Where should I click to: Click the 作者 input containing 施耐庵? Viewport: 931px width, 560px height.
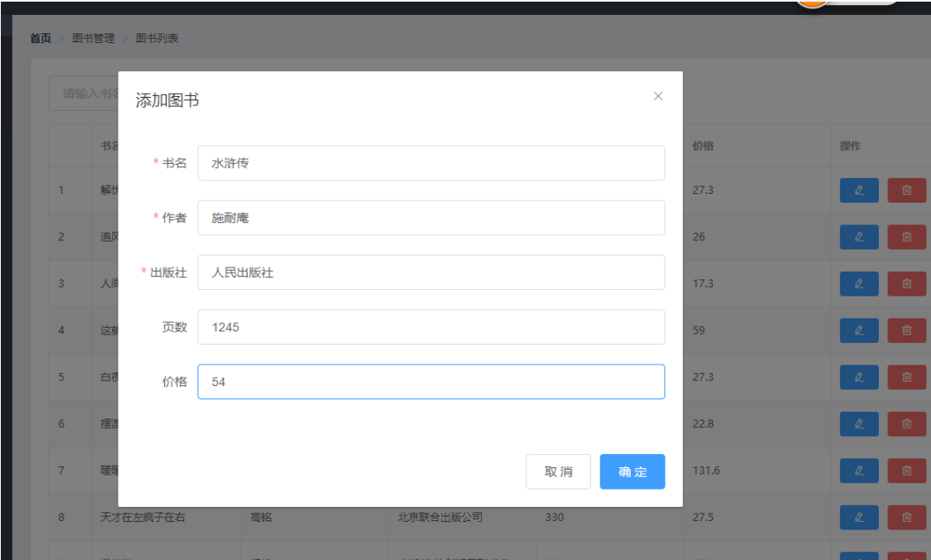431,218
